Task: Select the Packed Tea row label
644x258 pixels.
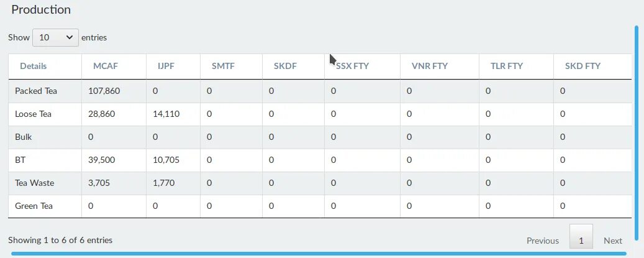Action: click(36, 91)
